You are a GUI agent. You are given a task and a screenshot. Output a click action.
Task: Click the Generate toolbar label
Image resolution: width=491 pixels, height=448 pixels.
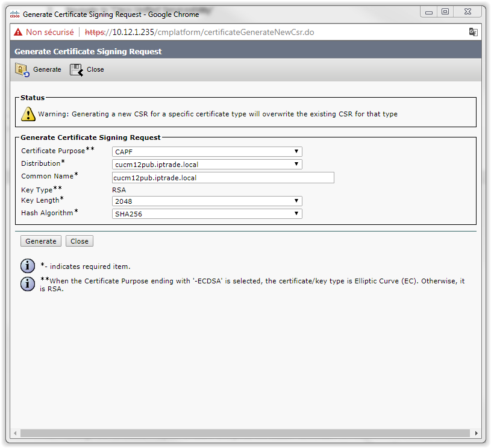pyautogui.click(x=47, y=69)
